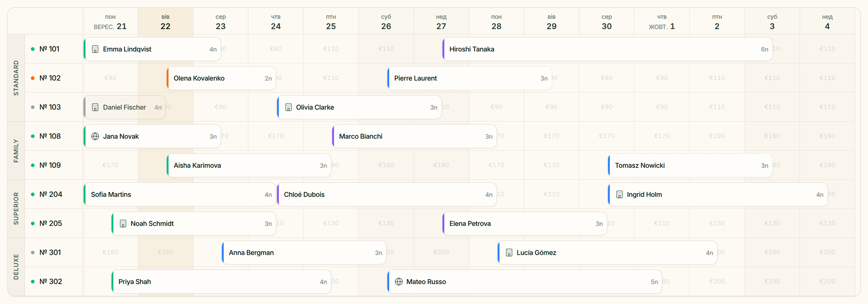Select Pierre Laurent's tentative reservation
This screenshot has width=868, height=304.
pyautogui.click(x=469, y=78)
